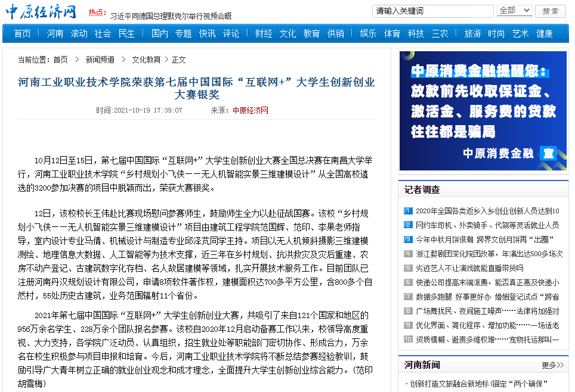Click the number 3 badge in 记者调查
Viewport: 575px width, 392px height.
[x=408, y=239]
